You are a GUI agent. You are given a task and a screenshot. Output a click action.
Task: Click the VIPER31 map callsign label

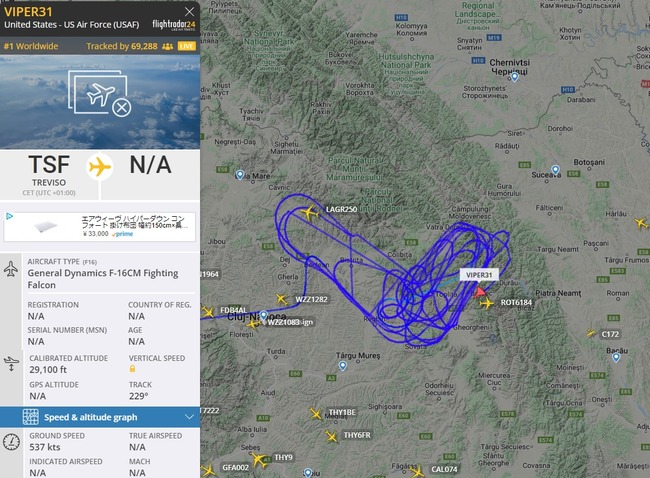(x=479, y=275)
